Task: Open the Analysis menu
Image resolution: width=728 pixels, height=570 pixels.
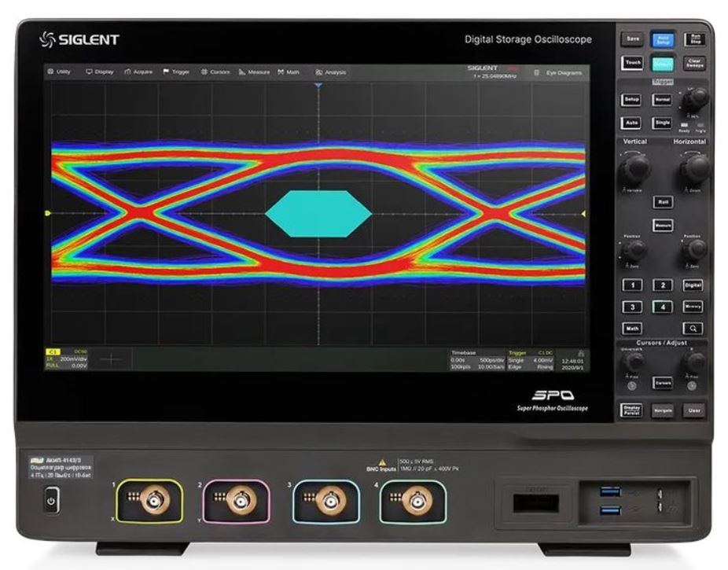Action: click(x=330, y=72)
